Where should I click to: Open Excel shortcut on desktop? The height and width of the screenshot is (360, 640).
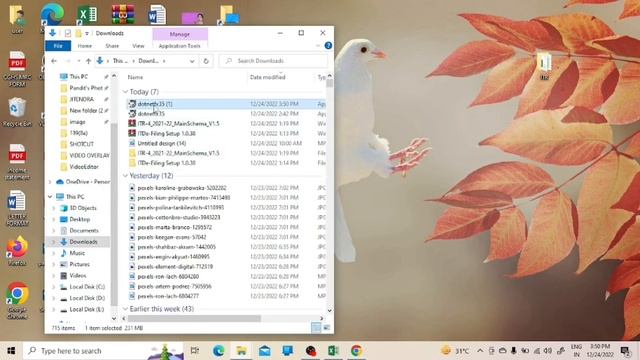pos(87,15)
